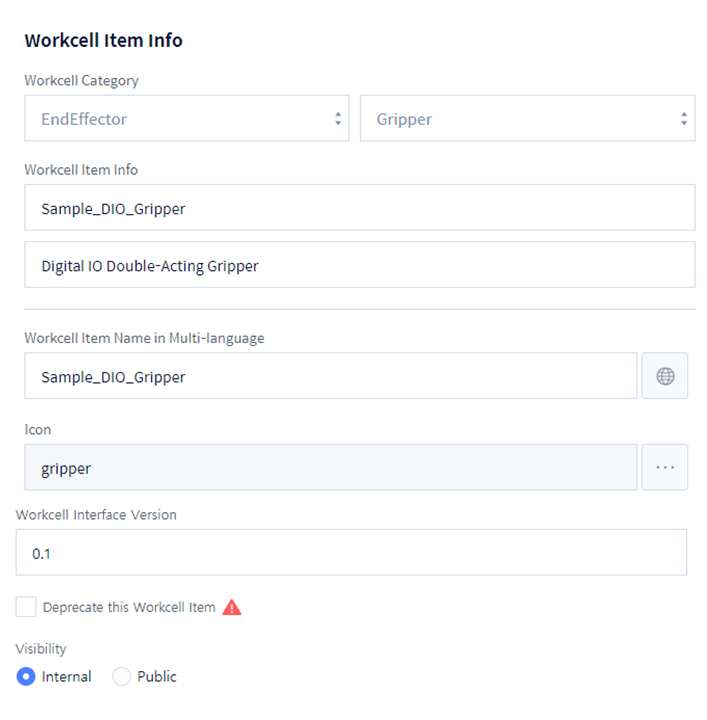Click the Digital IO Double-Acting Gripper description field
707x720 pixels.
point(359,265)
